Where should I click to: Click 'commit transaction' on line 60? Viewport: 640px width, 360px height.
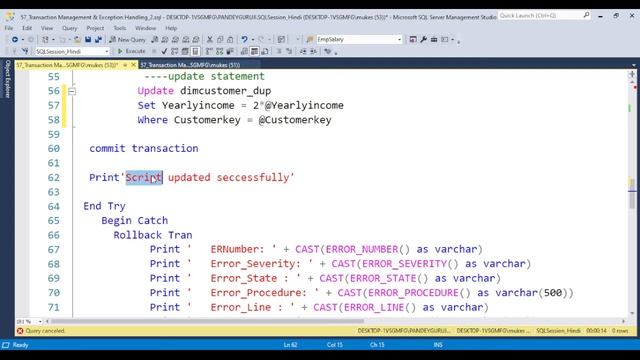144,149
